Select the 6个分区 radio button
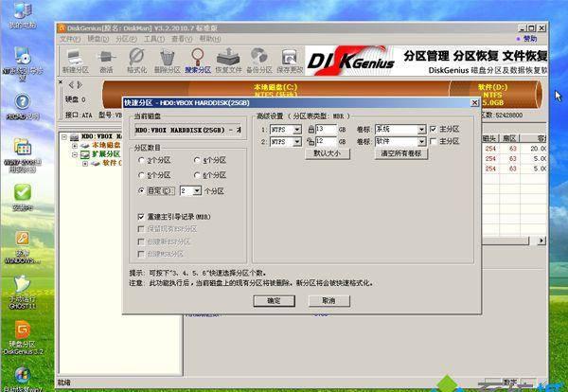Viewport: 568px width, 392px height. [197, 175]
